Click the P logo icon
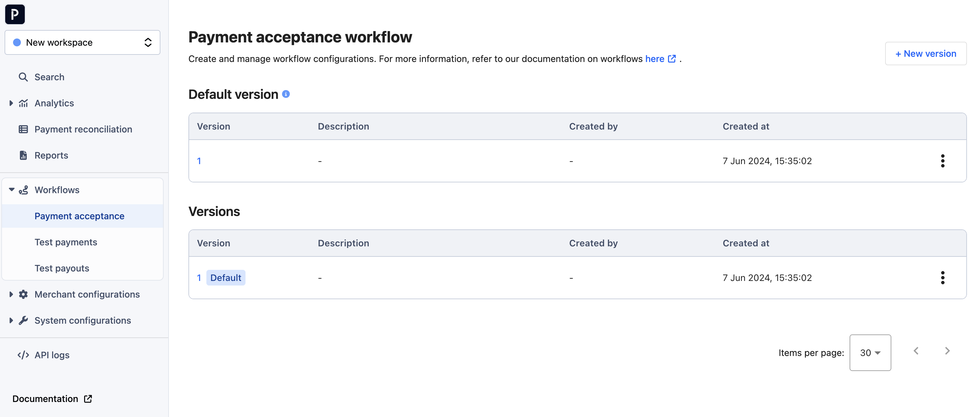 pyautogui.click(x=15, y=14)
